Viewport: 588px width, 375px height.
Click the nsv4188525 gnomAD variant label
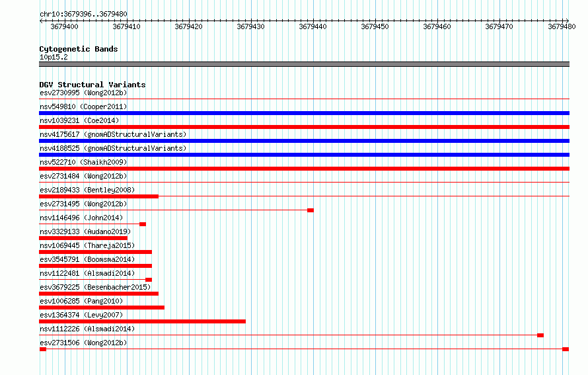click(x=113, y=148)
